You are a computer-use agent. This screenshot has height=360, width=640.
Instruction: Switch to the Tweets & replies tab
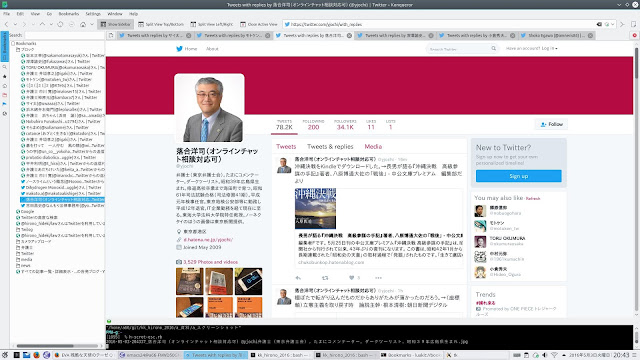click(x=330, y=147)
